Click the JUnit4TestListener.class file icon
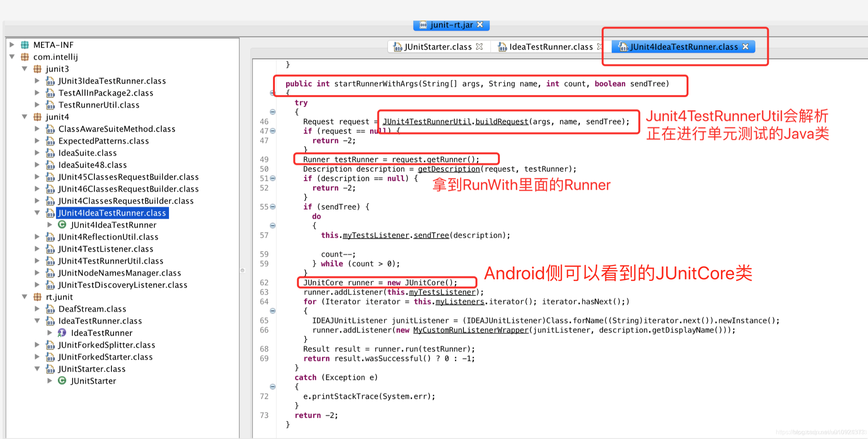Image resolution: width=868 pixels, height=439 pixels. [x=50, y=249]
